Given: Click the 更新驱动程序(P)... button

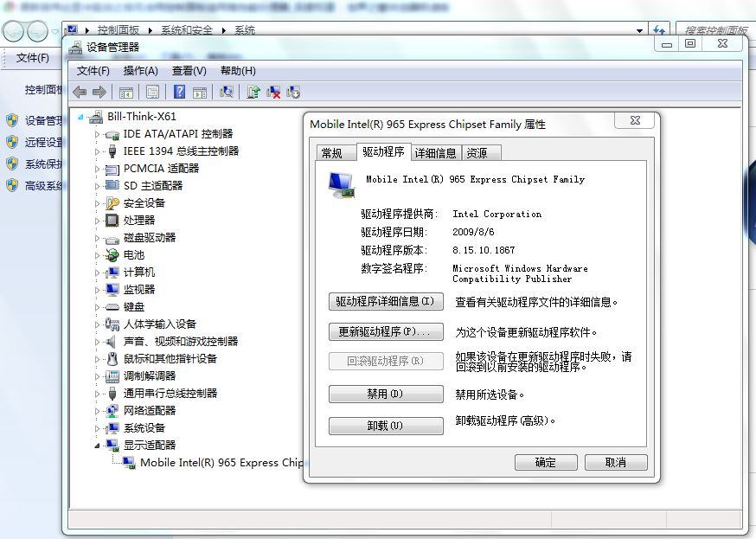Looking at the screenshot, I should coord(386,331).
